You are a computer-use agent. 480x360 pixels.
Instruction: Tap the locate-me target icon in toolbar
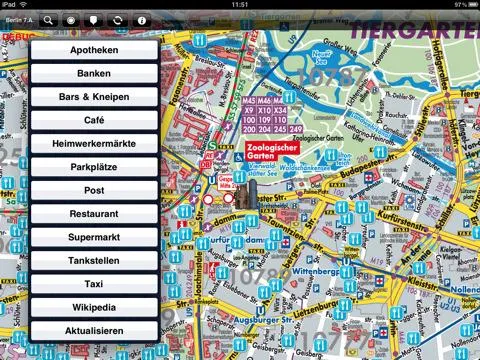(x=70, y=21)
